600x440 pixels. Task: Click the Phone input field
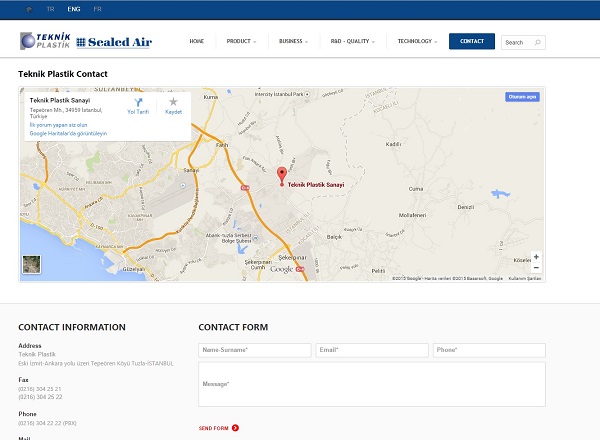coord(489,350)
